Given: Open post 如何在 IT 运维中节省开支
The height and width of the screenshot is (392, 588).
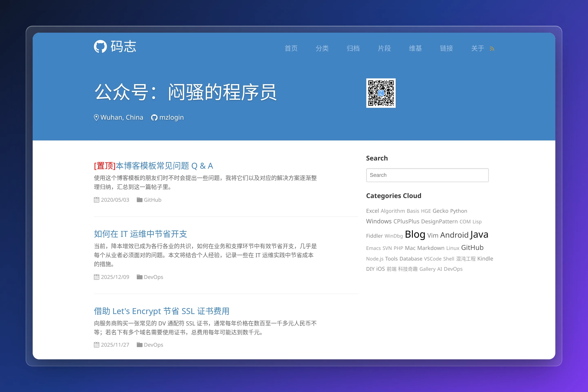Looking at the screenshot, I should (140, 234).
